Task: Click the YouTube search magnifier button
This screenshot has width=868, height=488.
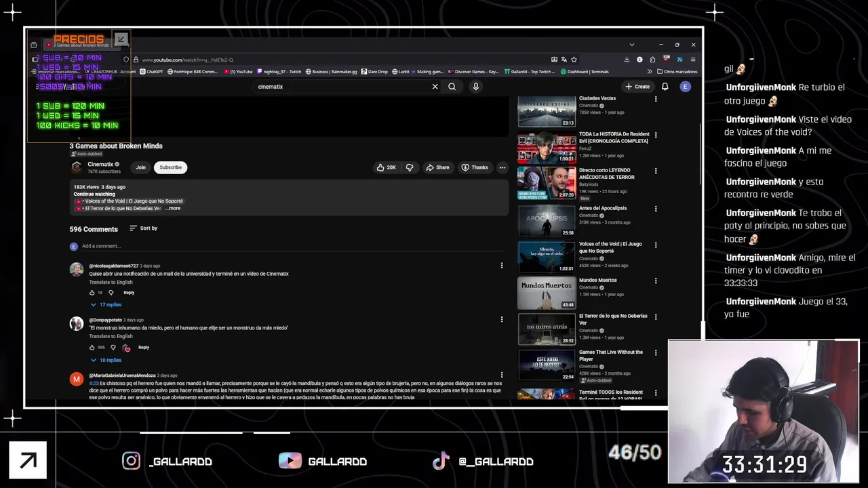Action: [452, 87]
